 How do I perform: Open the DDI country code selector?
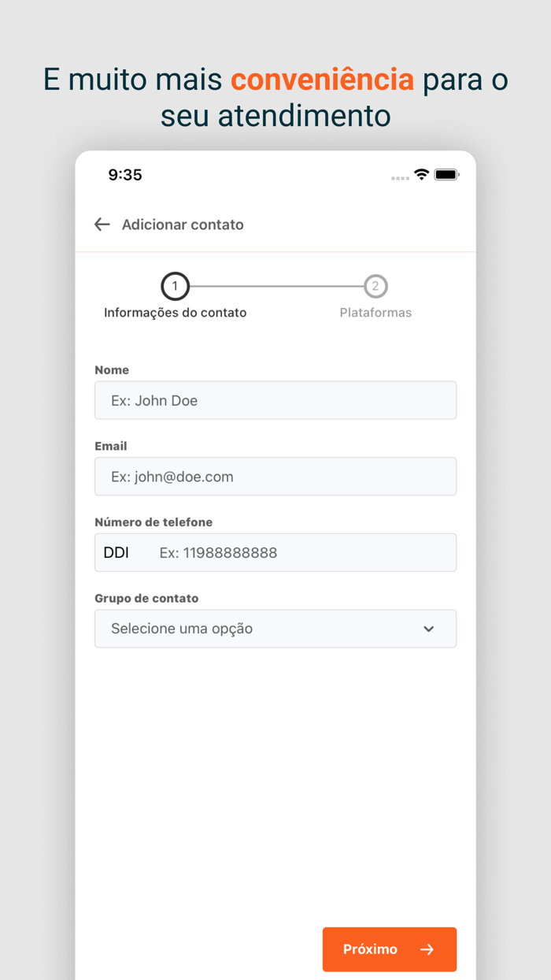click(118, 552)
